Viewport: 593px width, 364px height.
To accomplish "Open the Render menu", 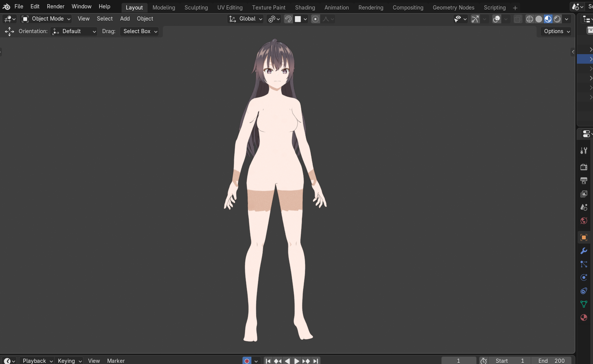I will coord(56,6).
